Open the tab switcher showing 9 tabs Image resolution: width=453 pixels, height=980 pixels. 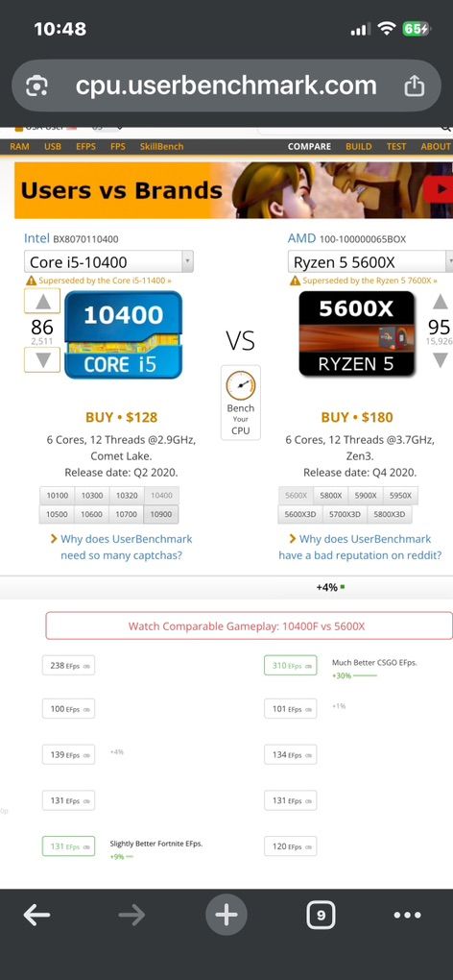point(321,916)
